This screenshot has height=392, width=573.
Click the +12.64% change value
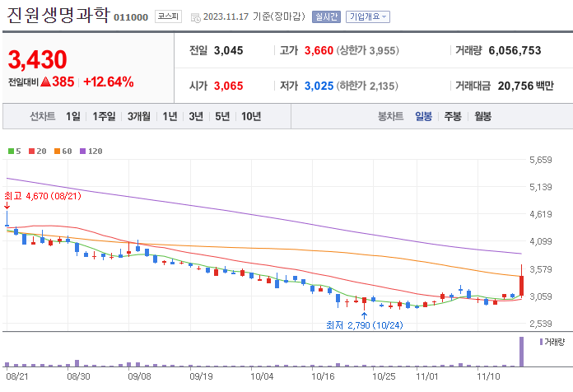tap(109, 82)
